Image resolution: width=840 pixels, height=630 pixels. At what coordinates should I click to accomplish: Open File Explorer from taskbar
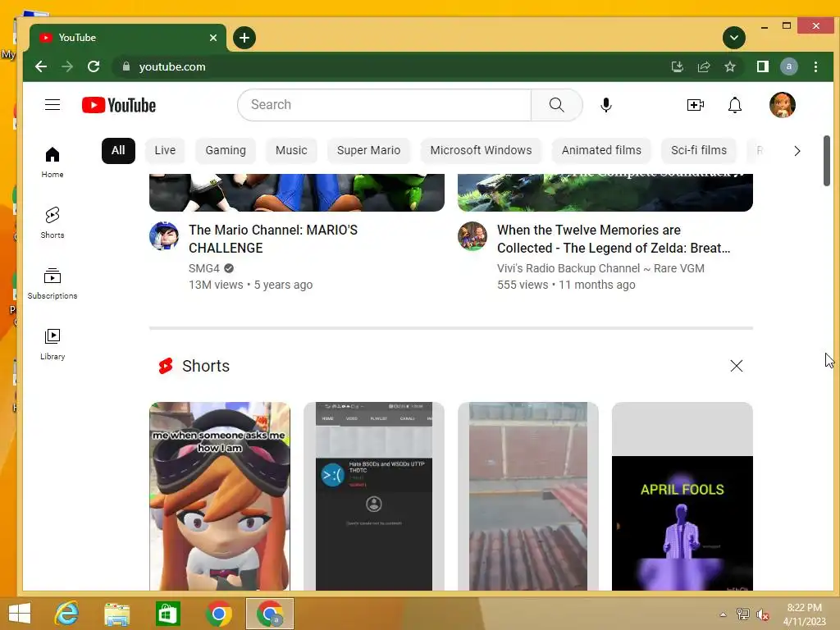(x=116, y=614)
